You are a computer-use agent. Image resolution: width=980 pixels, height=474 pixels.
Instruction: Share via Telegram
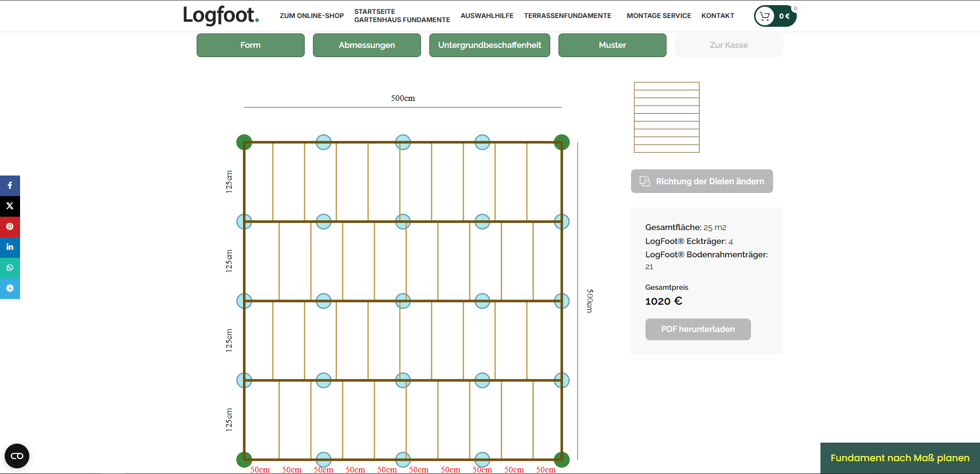[10, 288]
